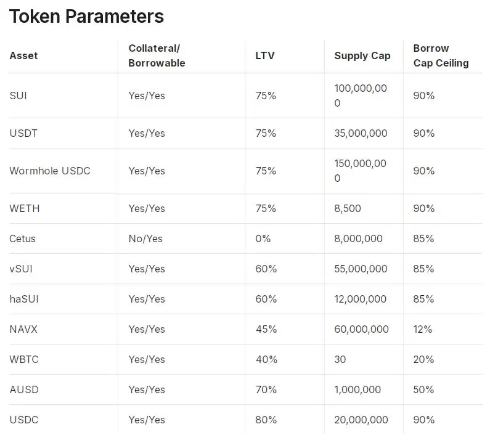Select the Wormhole USDC asset cell
This screenshot has width=490, height=448.
(50, 171)
